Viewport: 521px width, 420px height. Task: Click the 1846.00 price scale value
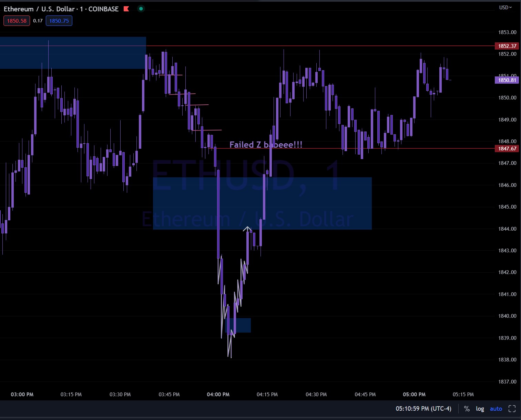[507, 185]
